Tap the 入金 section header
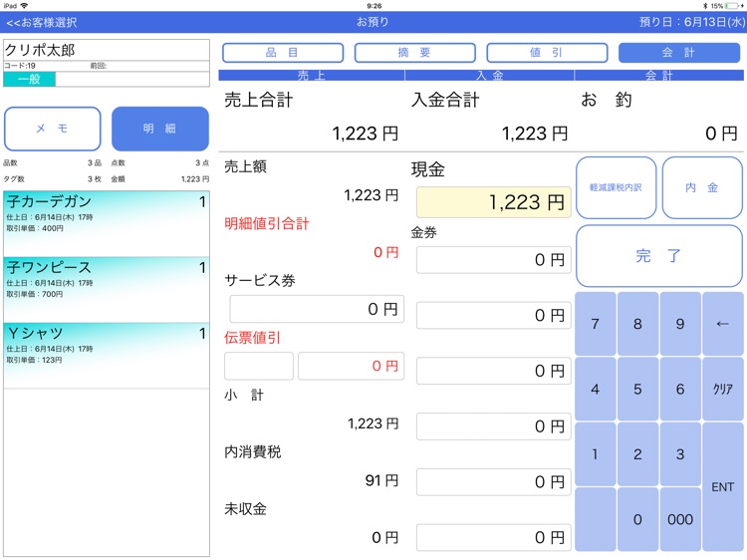 (x=490, y=76)
